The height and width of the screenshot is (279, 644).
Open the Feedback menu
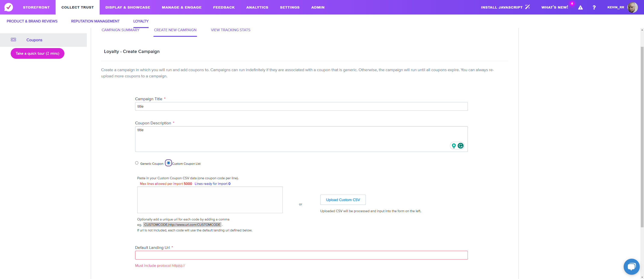pyautogui.click(x=224, y=7)
